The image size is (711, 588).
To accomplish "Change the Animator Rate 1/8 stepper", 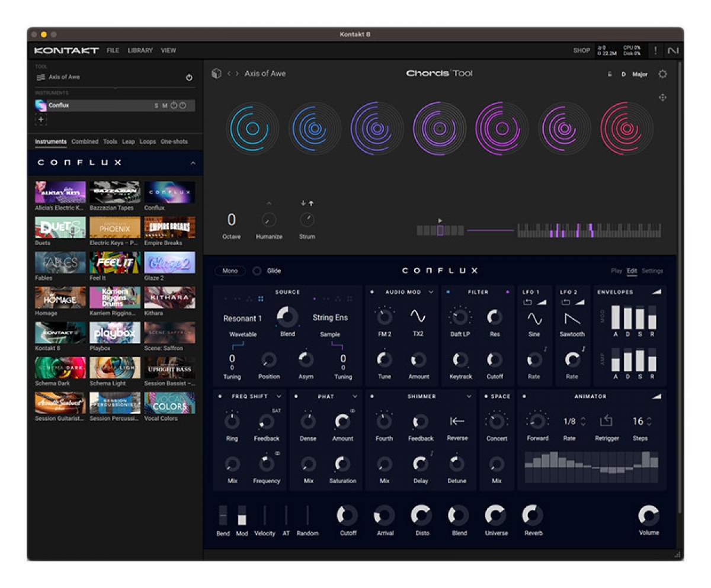I will coord(583,422).
